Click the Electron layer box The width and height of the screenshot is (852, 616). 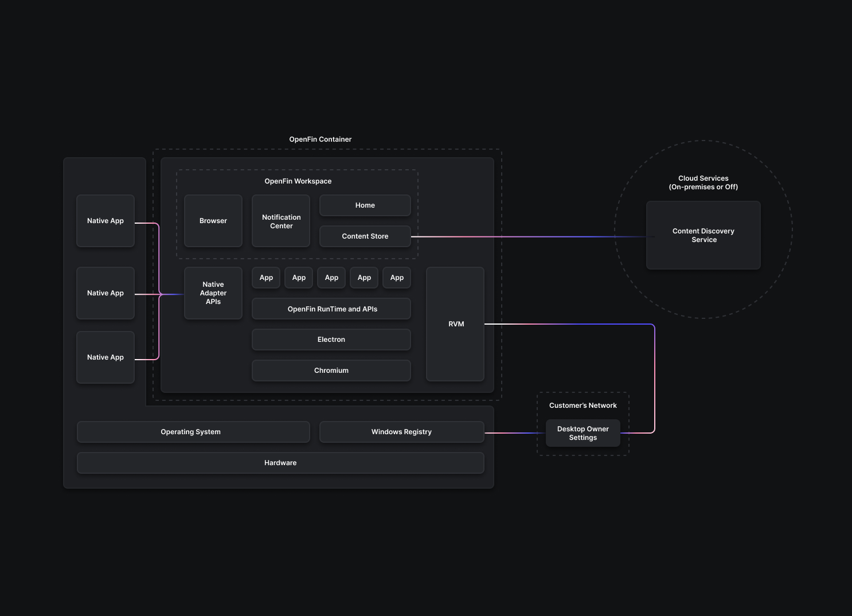click(331, 340)
